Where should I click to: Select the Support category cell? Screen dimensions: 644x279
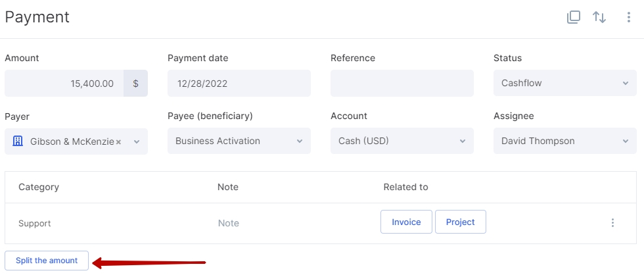click(34, 224)
